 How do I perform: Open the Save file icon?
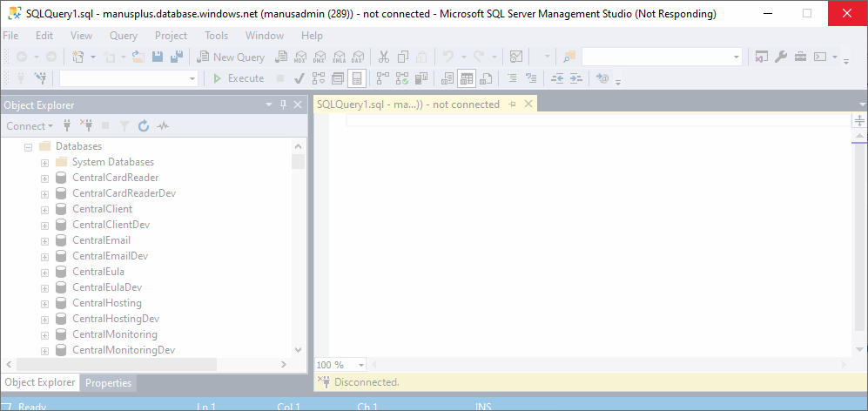tap(158, 57)
